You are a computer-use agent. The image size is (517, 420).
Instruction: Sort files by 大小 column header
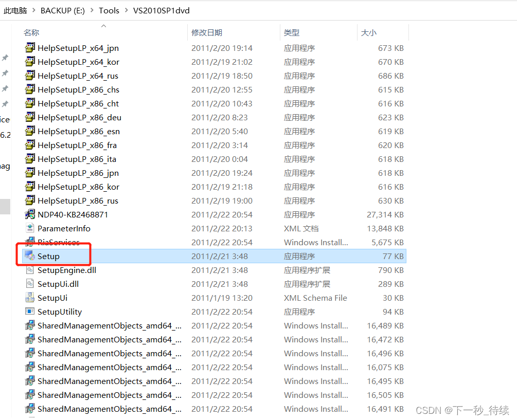pyautogui.click(x=369, y=32)
